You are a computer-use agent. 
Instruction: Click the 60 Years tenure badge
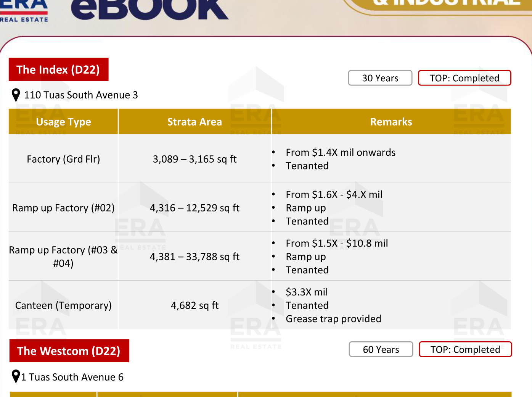coord(381,349)
